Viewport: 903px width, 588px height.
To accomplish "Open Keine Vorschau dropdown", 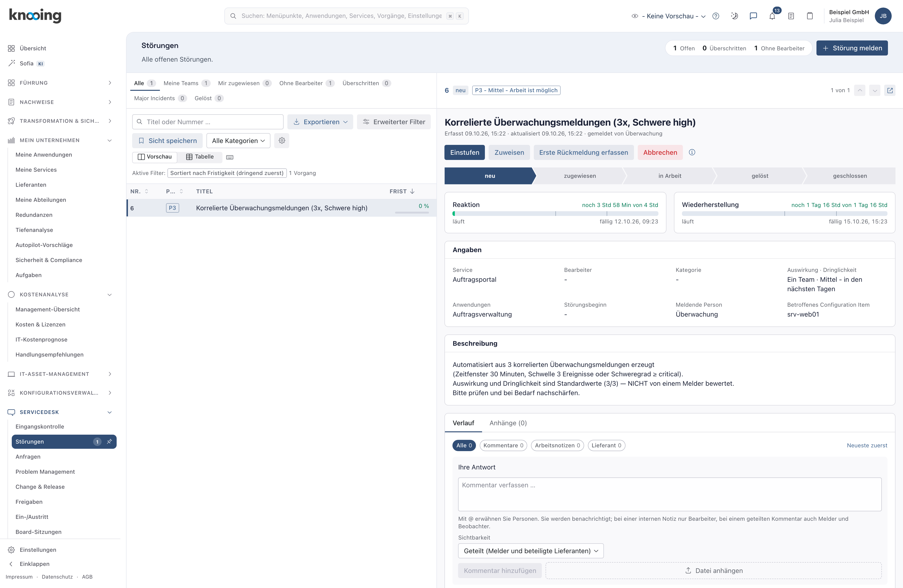I will coord(669,16).
